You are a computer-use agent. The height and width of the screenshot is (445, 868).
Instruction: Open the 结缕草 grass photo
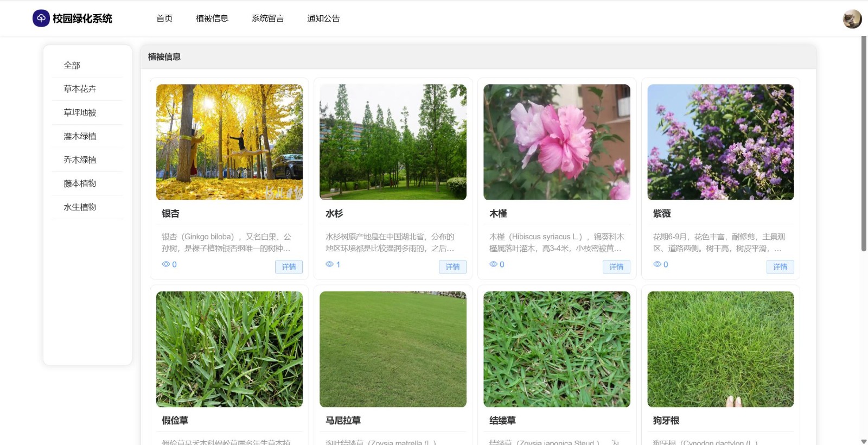(557, 349)
